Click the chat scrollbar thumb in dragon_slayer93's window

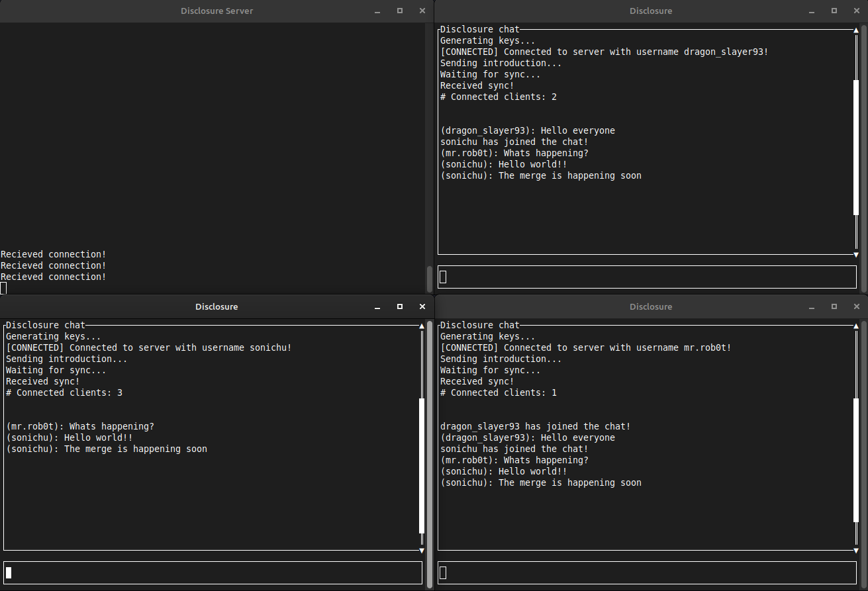[856, 147]
